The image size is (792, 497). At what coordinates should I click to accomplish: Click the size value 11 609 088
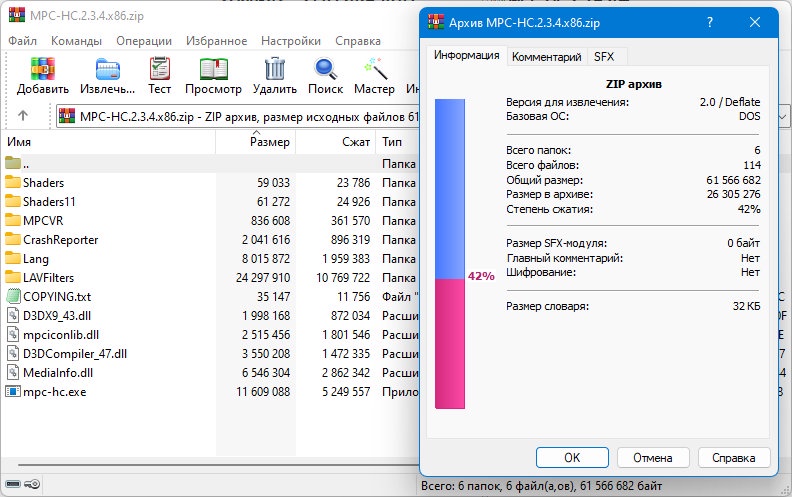(263, 392)
